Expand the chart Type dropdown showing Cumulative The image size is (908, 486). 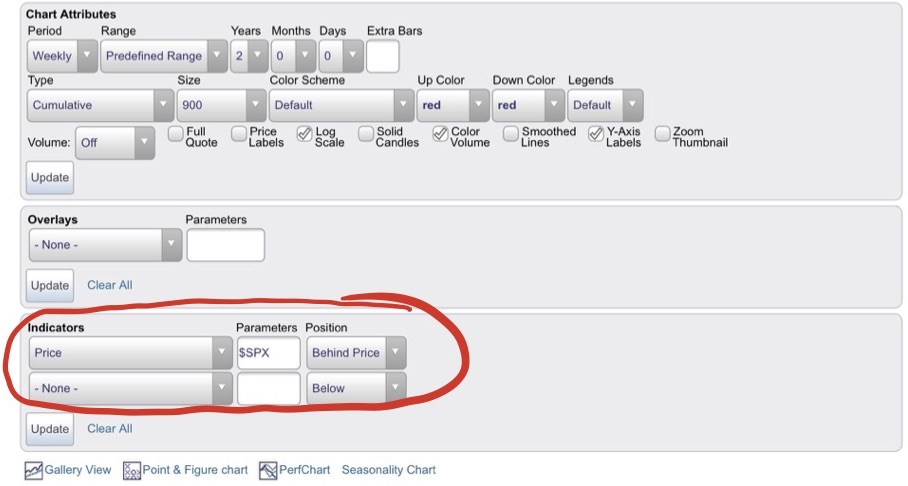click(x=100, y=104)
